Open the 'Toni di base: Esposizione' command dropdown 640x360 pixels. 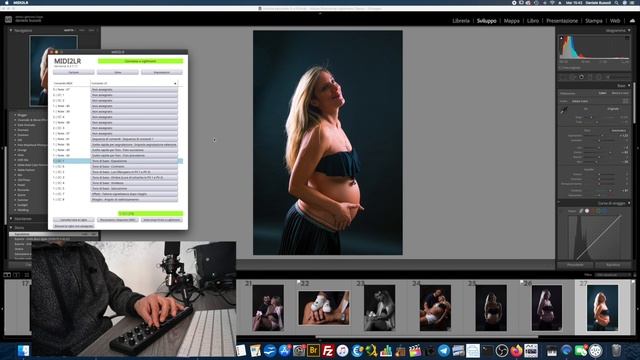(x=134, y=161)
